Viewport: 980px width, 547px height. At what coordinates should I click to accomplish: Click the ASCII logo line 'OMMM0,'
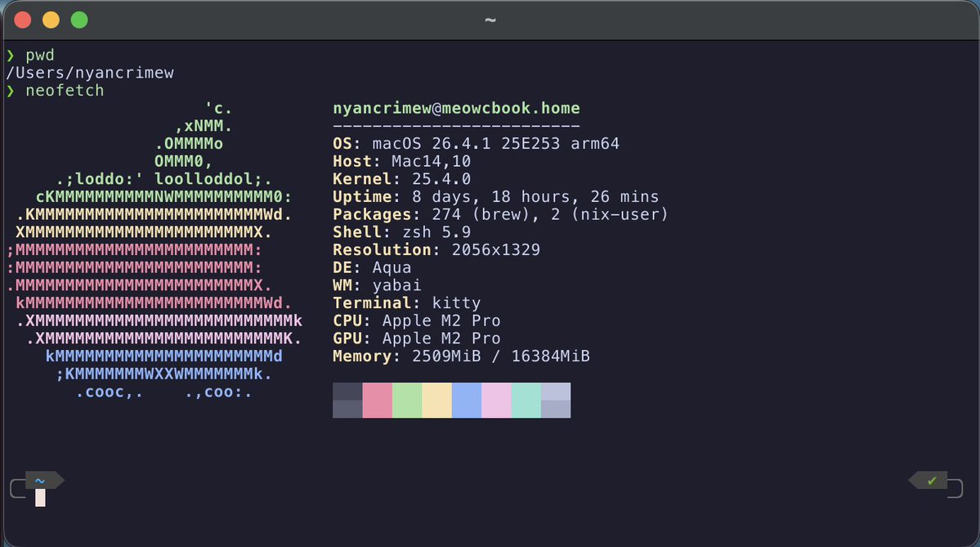point(184,161)
